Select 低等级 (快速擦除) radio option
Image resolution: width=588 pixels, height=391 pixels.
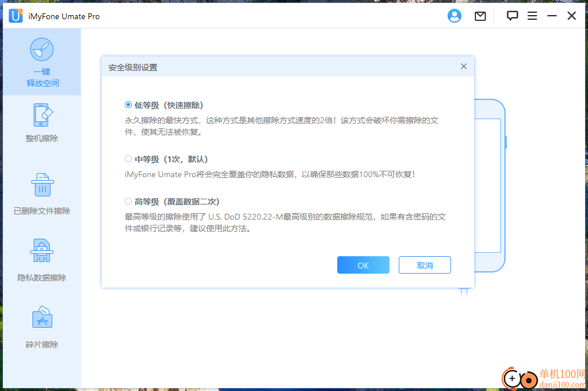[128, 105]
